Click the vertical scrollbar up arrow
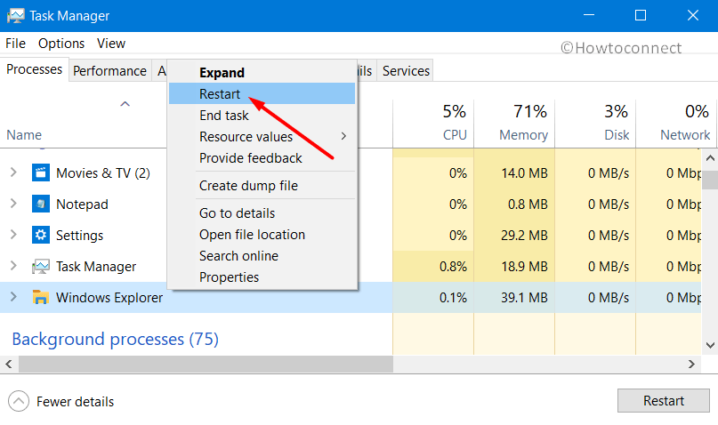Image resolution: width=718 pixels, height=425 pixels. coord(710,158)
